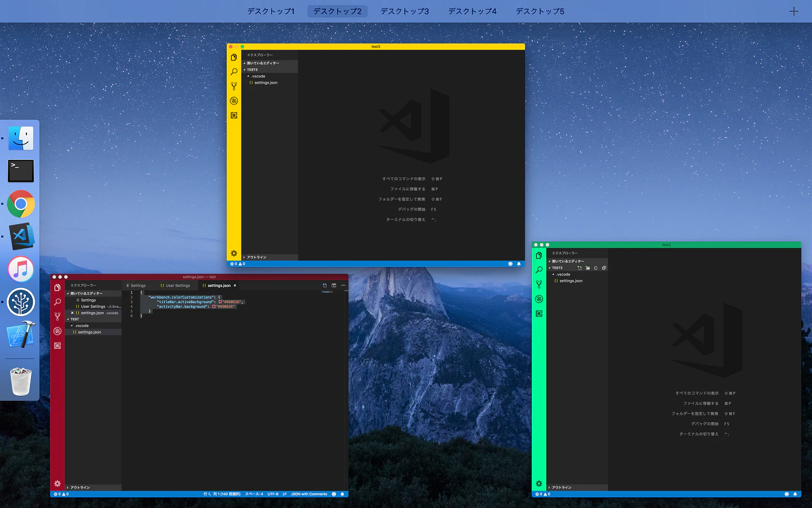This screenshot has height=508, width=812.
Task: Switch to Desktop 1 in Mission Control
Action: 271,11
